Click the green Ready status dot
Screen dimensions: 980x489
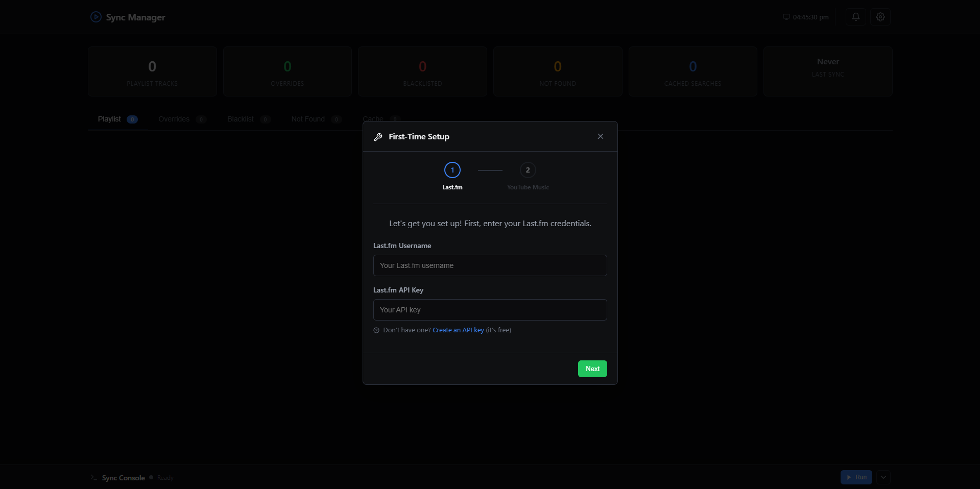coord(151,478)
